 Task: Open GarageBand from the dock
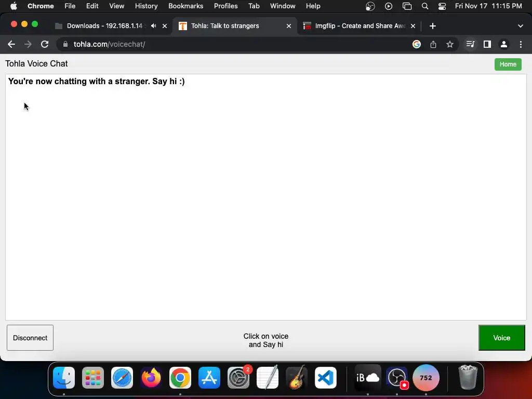[297, 378]
